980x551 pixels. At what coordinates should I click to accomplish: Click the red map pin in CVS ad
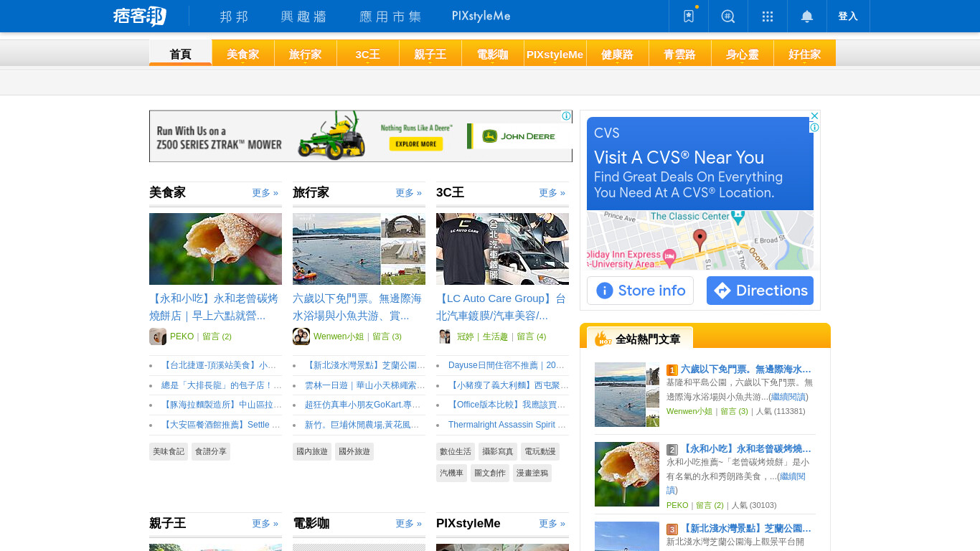click(x=699, y=240)
